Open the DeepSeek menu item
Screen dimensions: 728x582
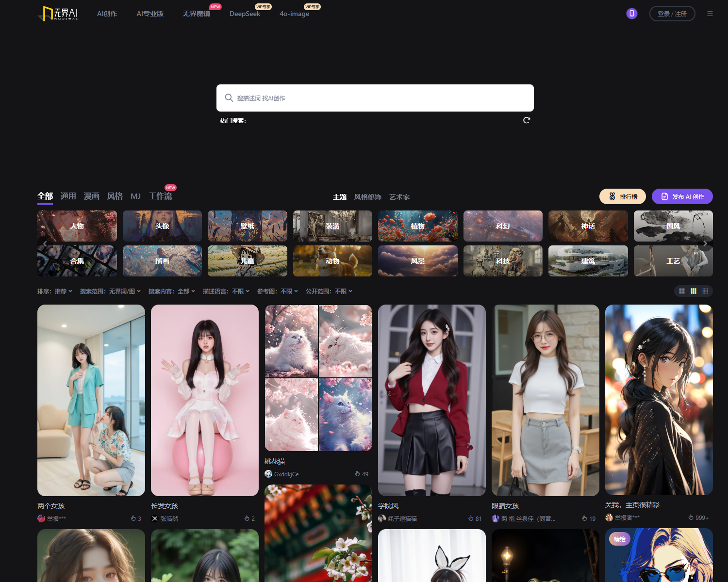(x=245, y=14)
